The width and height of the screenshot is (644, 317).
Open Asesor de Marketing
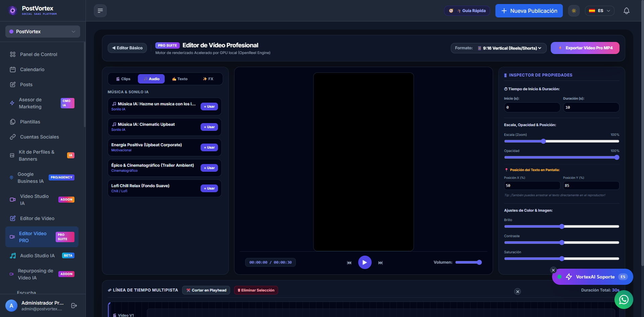point(42,103)
